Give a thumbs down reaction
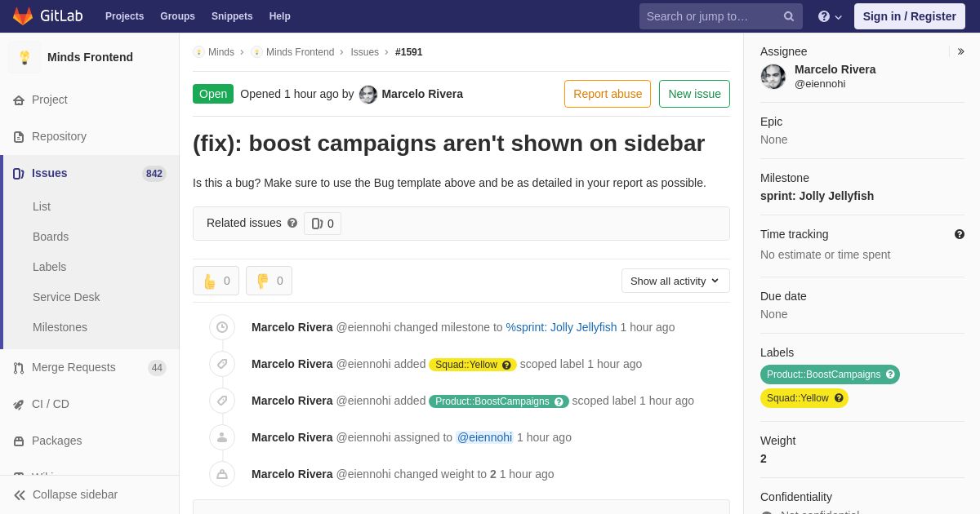This screenshot has width=980, height=514. pyautogui.click(x=269, y=281)
